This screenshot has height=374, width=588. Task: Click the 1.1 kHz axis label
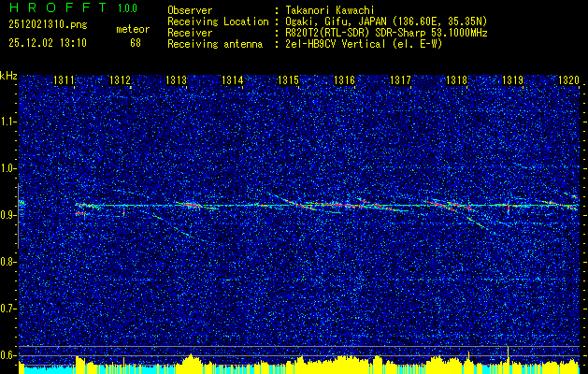(7, 122)
